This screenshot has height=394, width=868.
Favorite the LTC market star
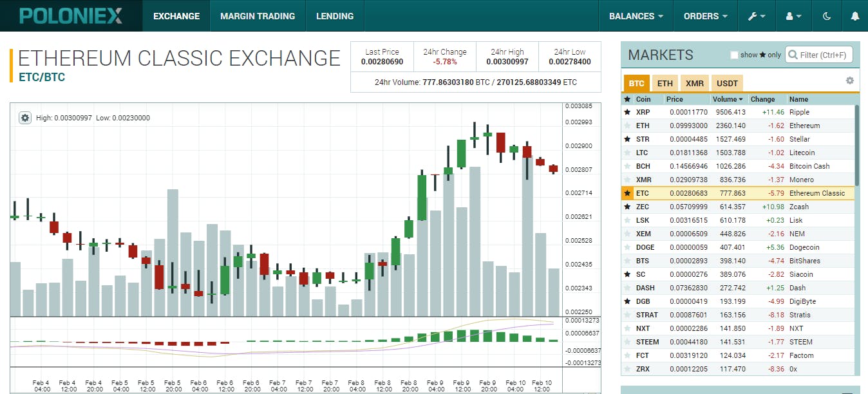point(627,153)
